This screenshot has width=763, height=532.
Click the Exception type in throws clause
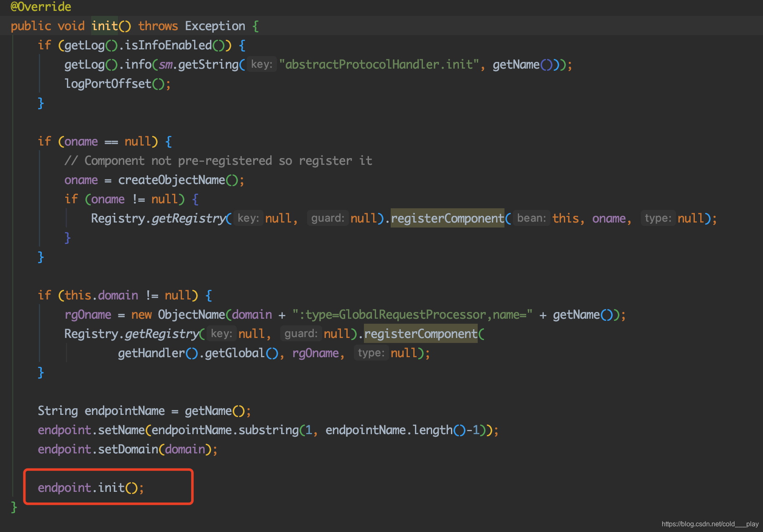click(x=215, y=26)
